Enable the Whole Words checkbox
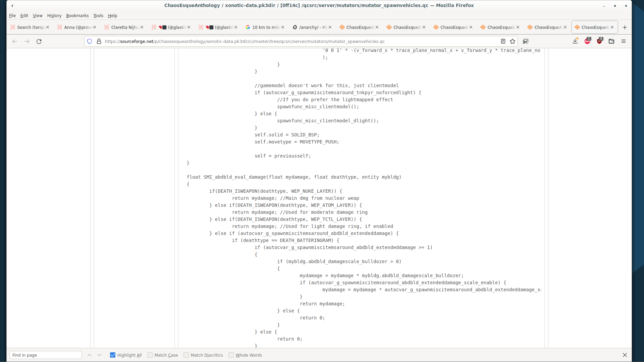This screenshot has height=362, width=644. coord(231,355)
